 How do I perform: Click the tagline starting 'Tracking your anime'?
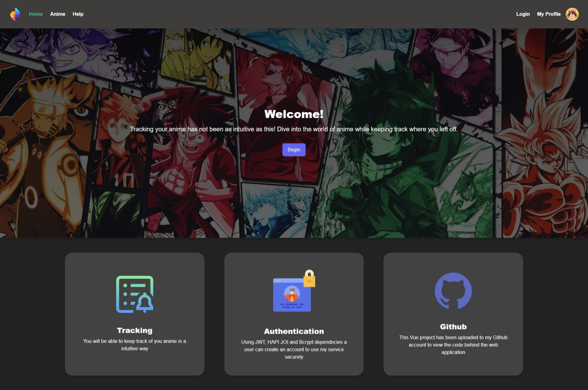[x=294, y=129]
